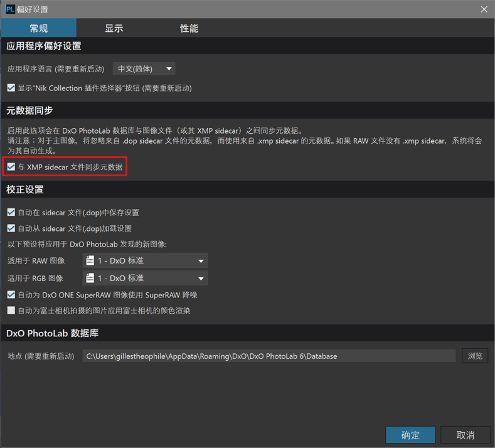Click the 浏览 button
Screen dimensions: 495x448
click(475, 356)
